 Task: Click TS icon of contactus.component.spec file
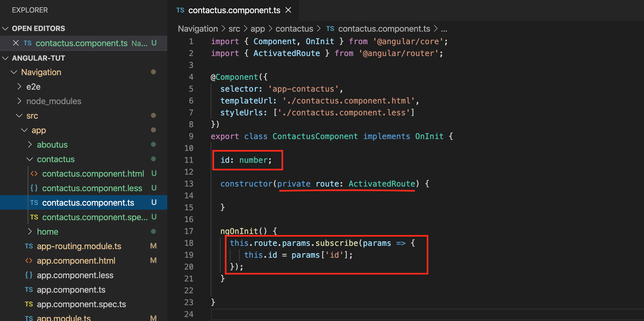(x=34, y=217)
